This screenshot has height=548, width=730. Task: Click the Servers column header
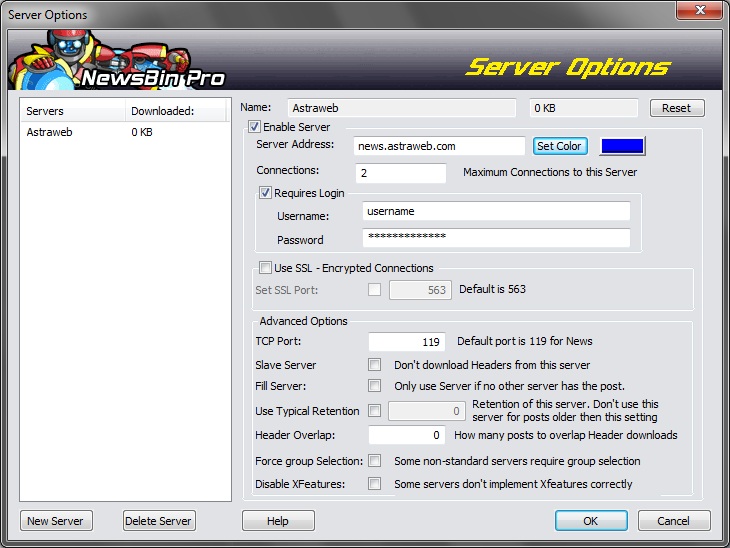pos(73,111)
